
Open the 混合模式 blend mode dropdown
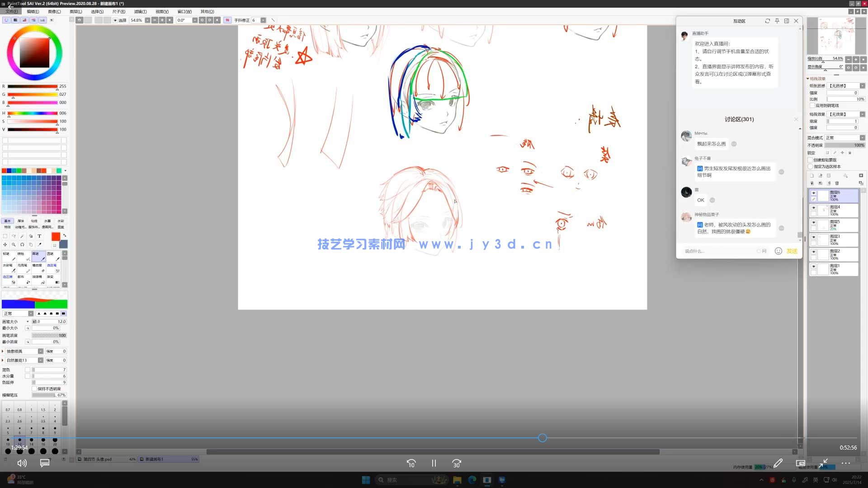862,138
